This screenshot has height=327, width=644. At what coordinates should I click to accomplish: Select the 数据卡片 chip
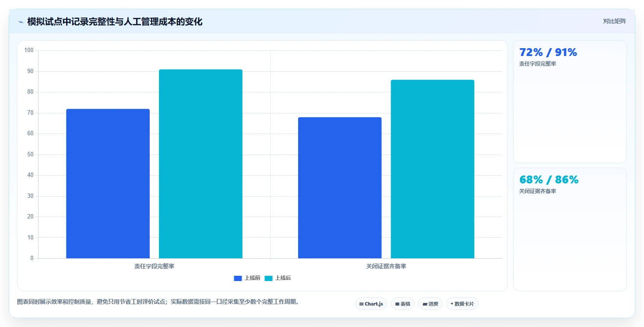pyautogui.click(x=462, y=304)
